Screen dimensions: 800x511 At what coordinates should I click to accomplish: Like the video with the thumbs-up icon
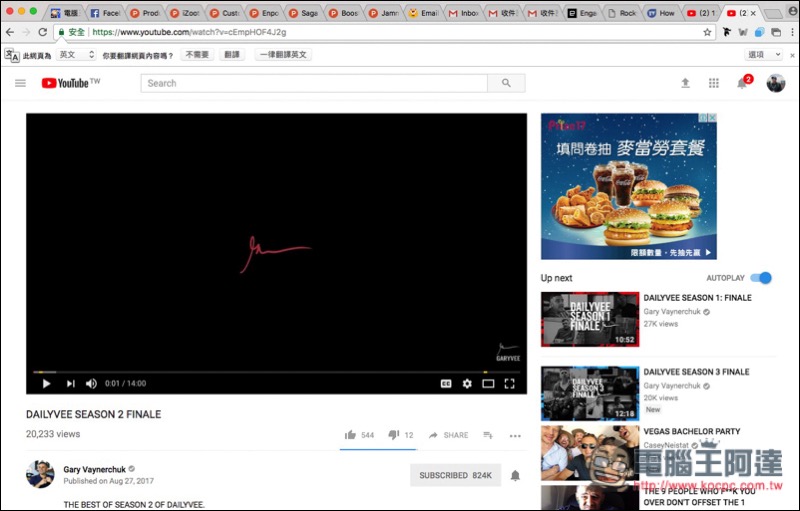[x=350, y=435]
